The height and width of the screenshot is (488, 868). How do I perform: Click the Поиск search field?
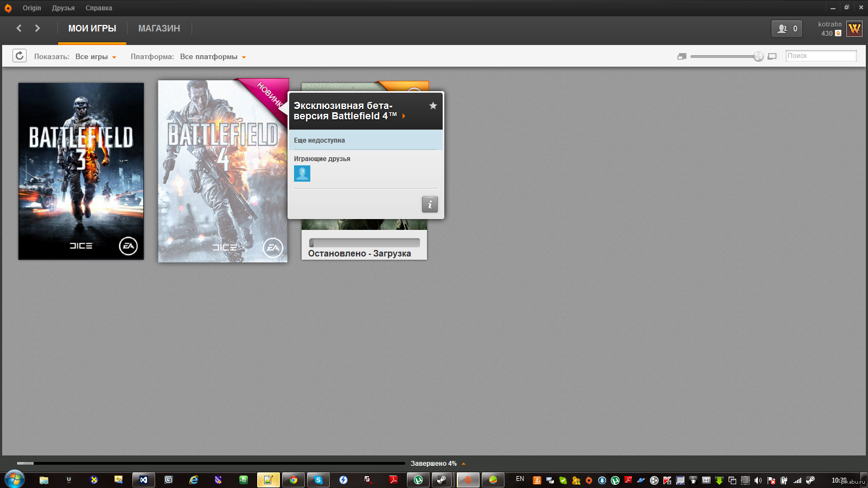click(x=821, y=56)
